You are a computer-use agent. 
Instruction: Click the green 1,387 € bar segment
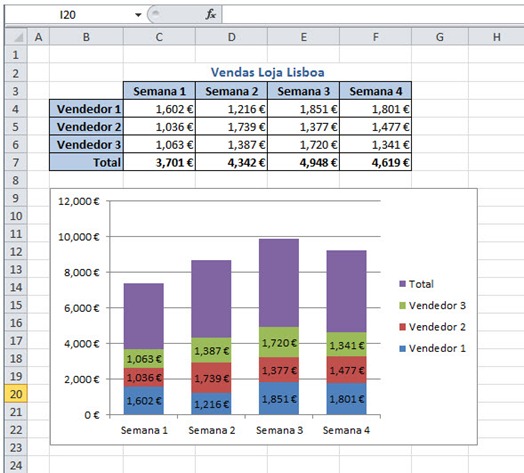pyautogui.click(x=211, y=350)
